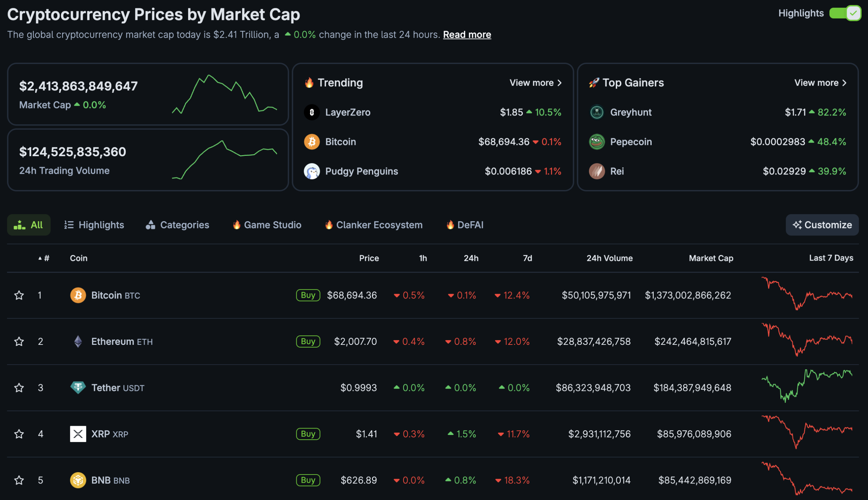Click the Ethereum diamond icon
The height and width of the screenshot is (500, 868).
[x=78, y=341]
